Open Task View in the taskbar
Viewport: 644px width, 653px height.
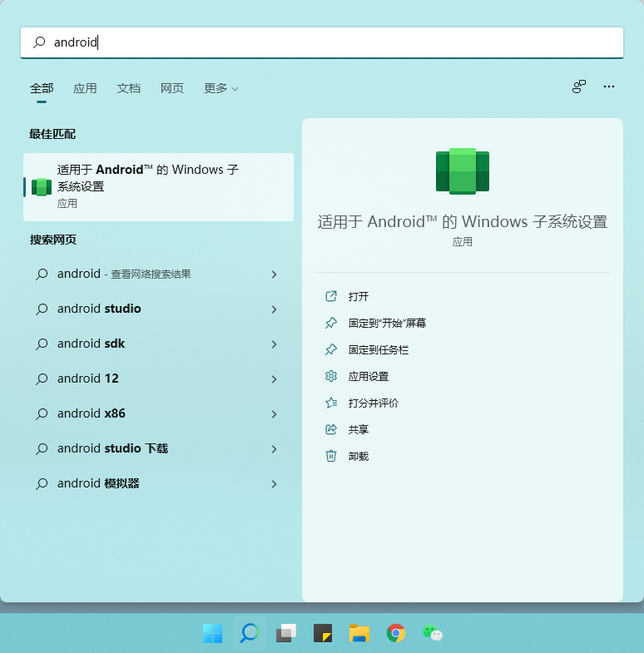tap(286, 633)
